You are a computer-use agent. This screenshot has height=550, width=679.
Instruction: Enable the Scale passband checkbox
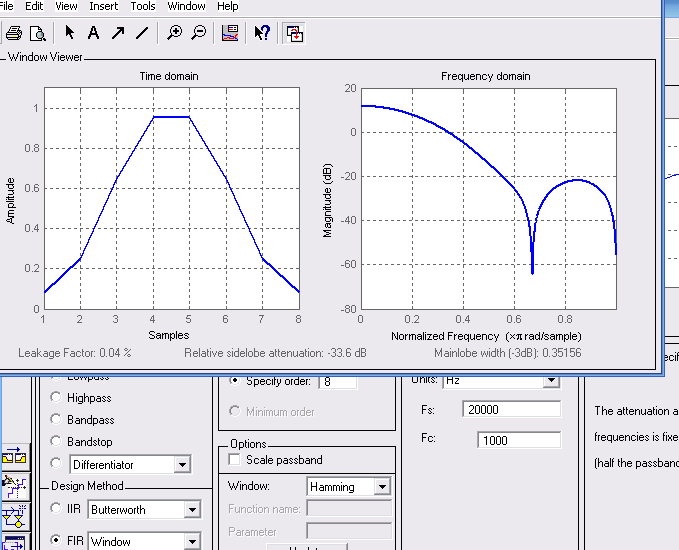pos(234,460)
